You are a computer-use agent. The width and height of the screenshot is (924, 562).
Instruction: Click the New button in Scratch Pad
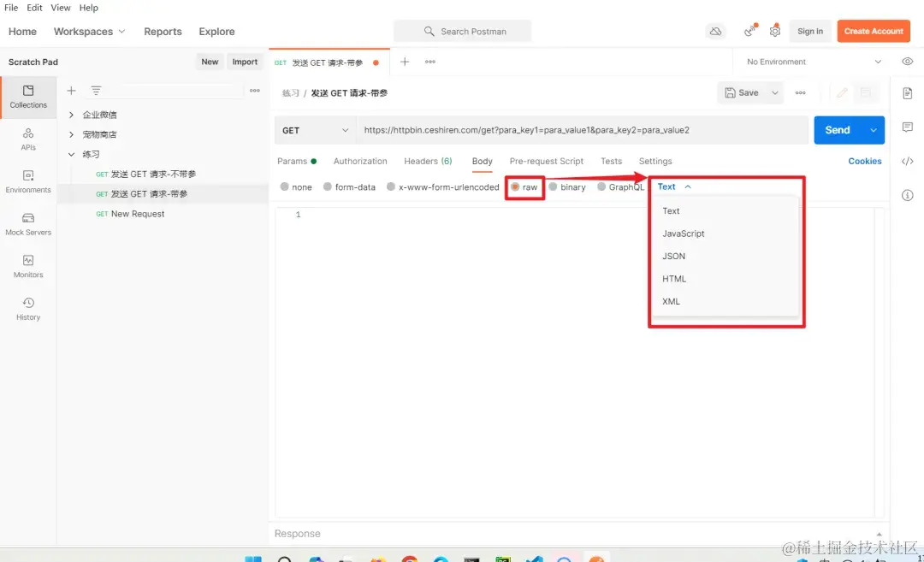(x=210, y=62)
